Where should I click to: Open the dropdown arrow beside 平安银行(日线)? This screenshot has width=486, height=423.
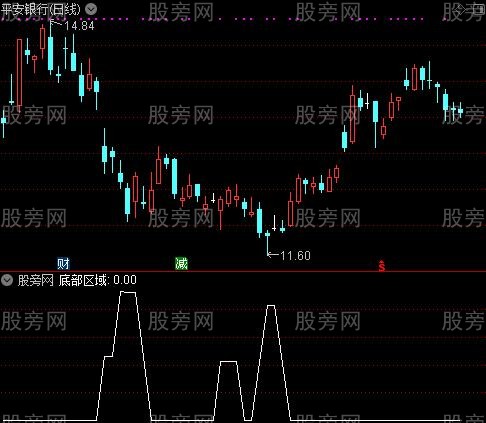(x=91, y=9)
